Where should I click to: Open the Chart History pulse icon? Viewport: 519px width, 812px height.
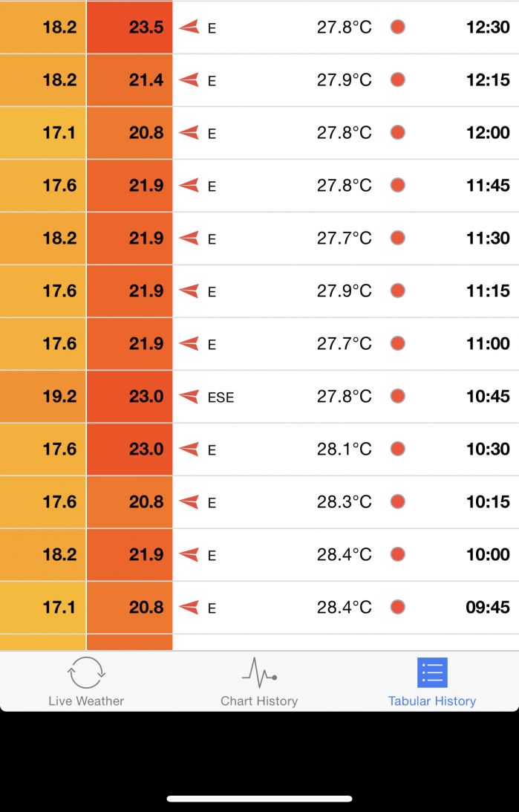coord(259,672)
